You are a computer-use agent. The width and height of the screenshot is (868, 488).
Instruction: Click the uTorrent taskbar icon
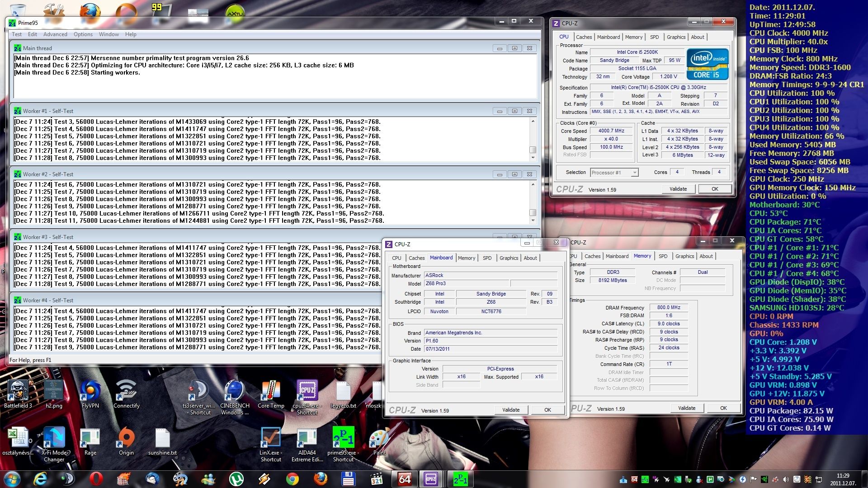pos(236,479)
